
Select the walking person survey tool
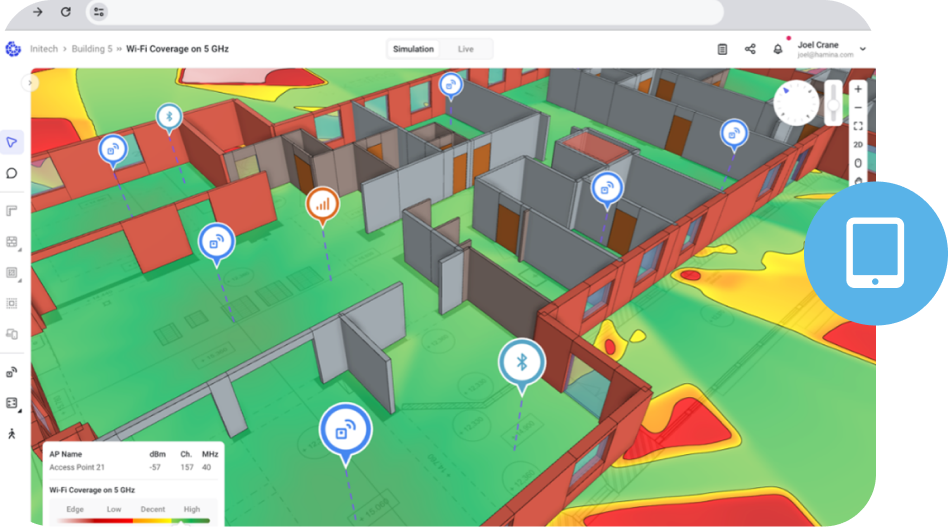pyautogui.click(x=11, y=434)
